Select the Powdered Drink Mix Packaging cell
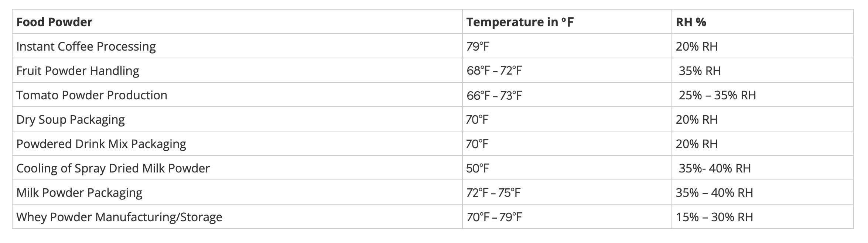Image resolution: width=868 pixels, height=243 pixels. click(101, 144)
